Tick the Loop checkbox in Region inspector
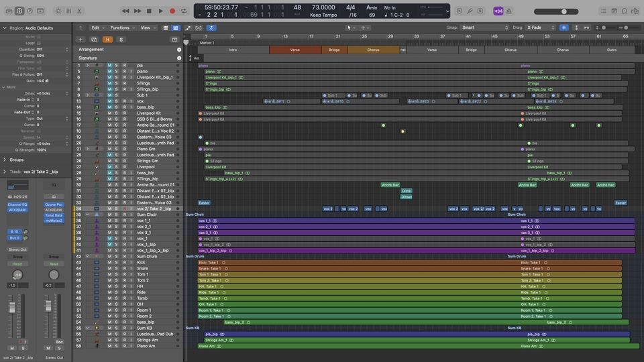 (39, 43)
